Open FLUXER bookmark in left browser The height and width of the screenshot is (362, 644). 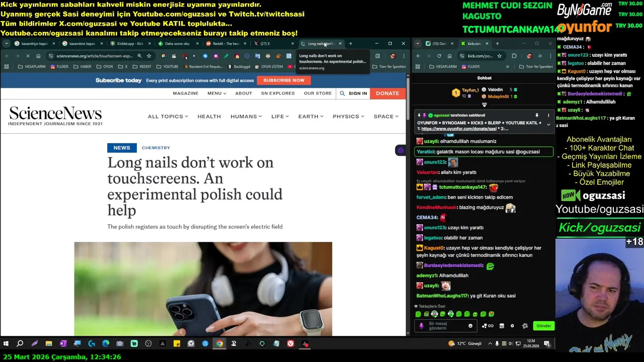point(59,66)
